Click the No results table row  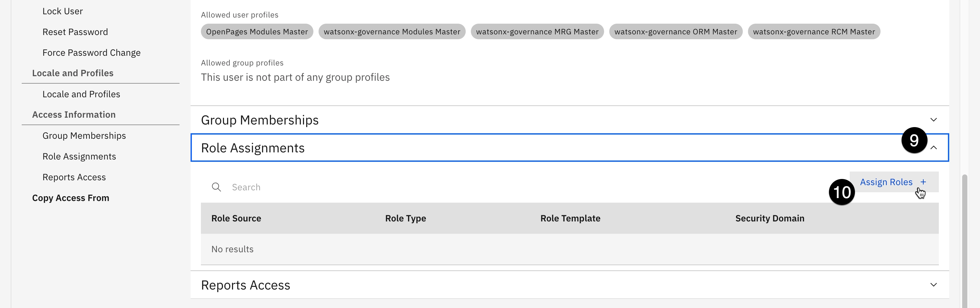[569, 249]
